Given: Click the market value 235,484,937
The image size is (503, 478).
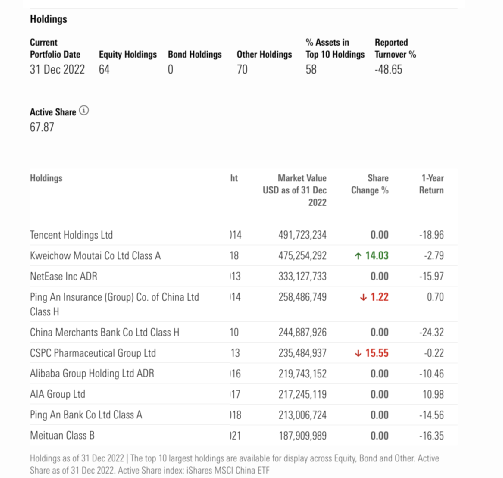Looking at the screenshot, I should tap(302, 353).
